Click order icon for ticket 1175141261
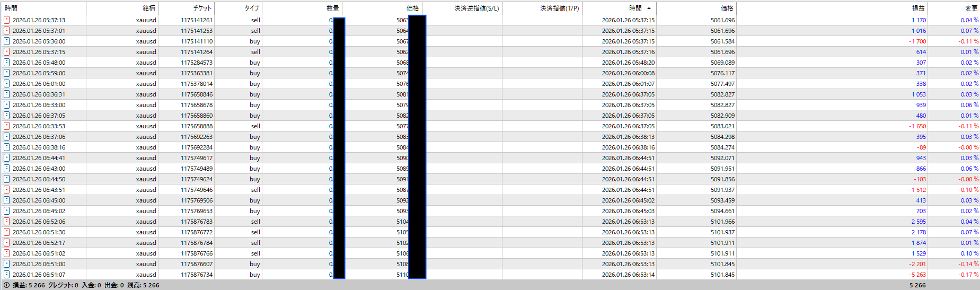The height and width of the screenshot is (290, 980). tap(6, 20)
